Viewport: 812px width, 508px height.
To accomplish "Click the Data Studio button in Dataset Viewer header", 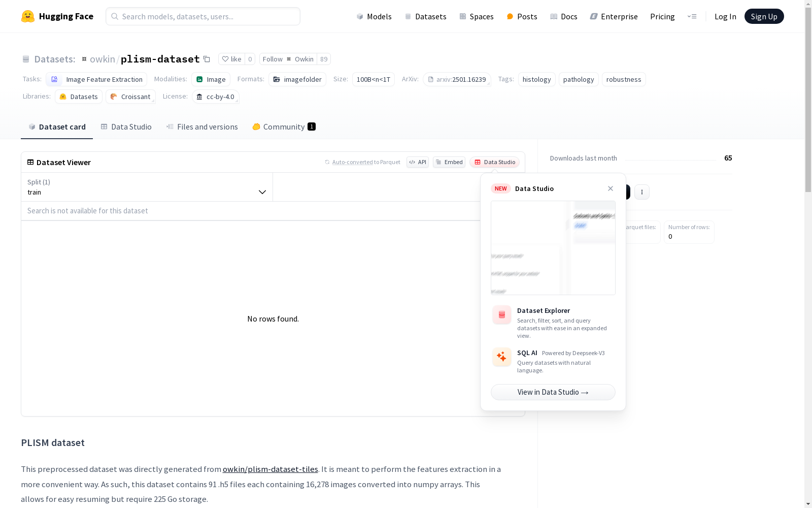I will pyautogui.click(x=494, y=162).
